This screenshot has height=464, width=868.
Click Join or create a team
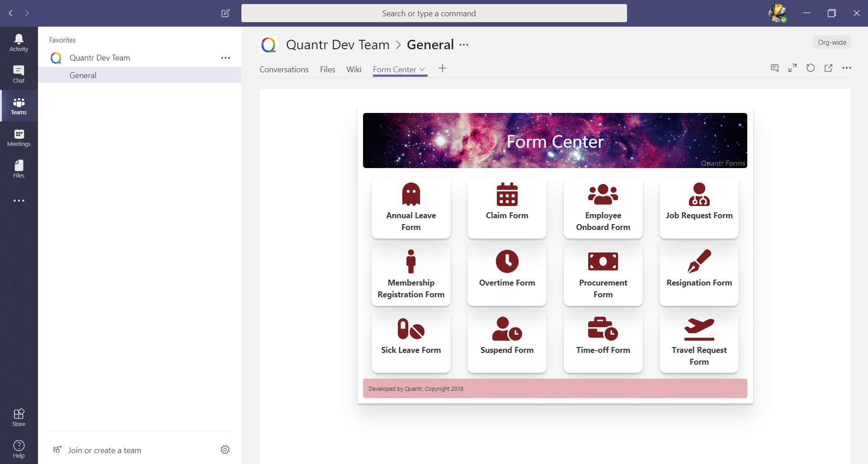pos(104,450)
